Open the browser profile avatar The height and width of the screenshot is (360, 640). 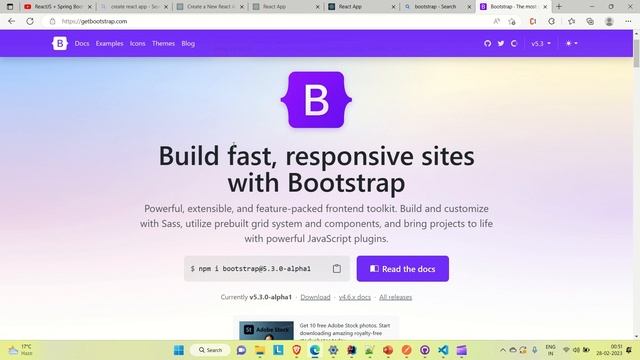point(609,21)
